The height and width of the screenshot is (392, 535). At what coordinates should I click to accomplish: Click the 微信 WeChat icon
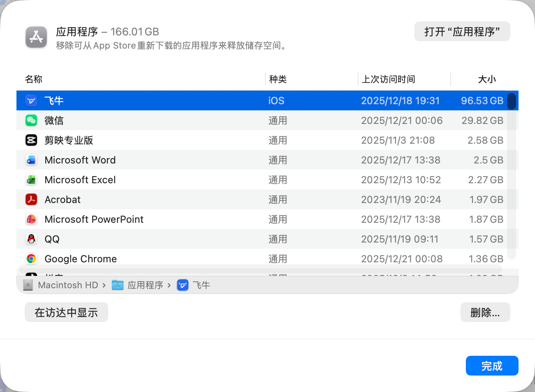pos(31,121)
